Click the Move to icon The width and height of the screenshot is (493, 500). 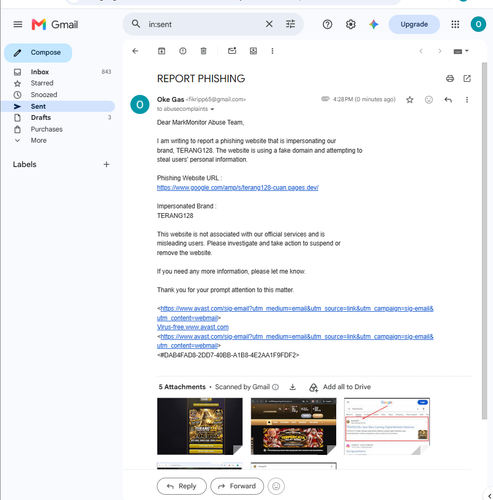[253, 51]
